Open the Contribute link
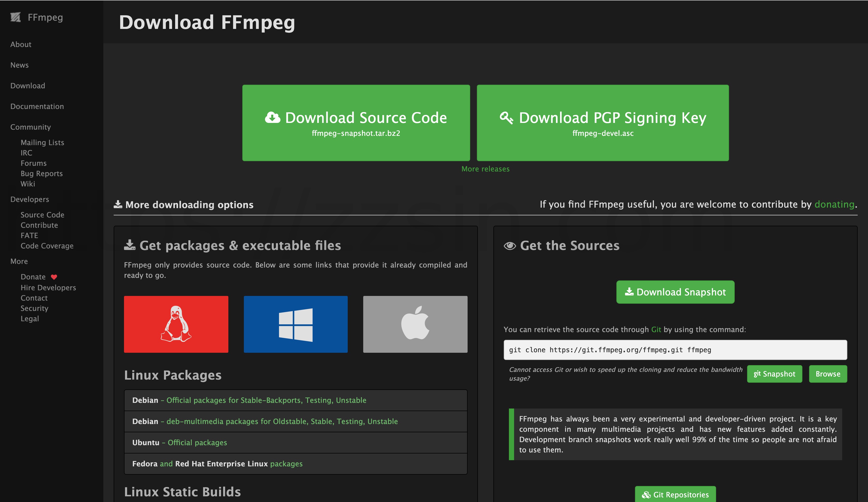This screenshot has width=868, height=502. (39, 225)
